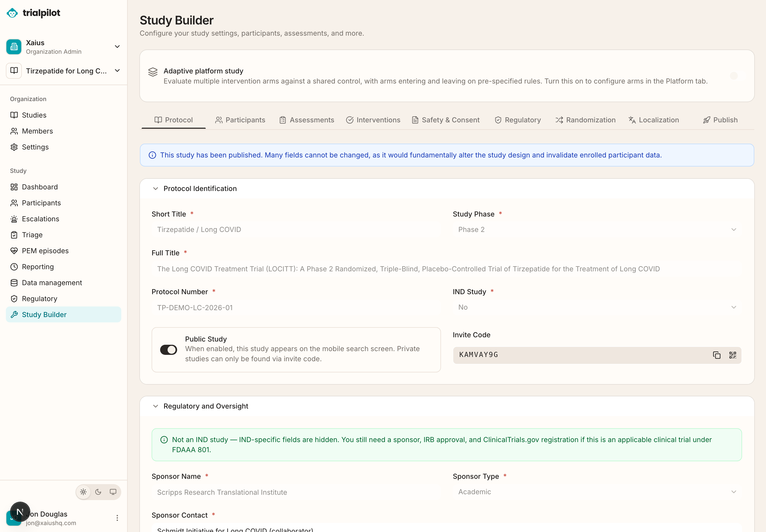Switch to the Localization tab

click(x=654, y=120)
